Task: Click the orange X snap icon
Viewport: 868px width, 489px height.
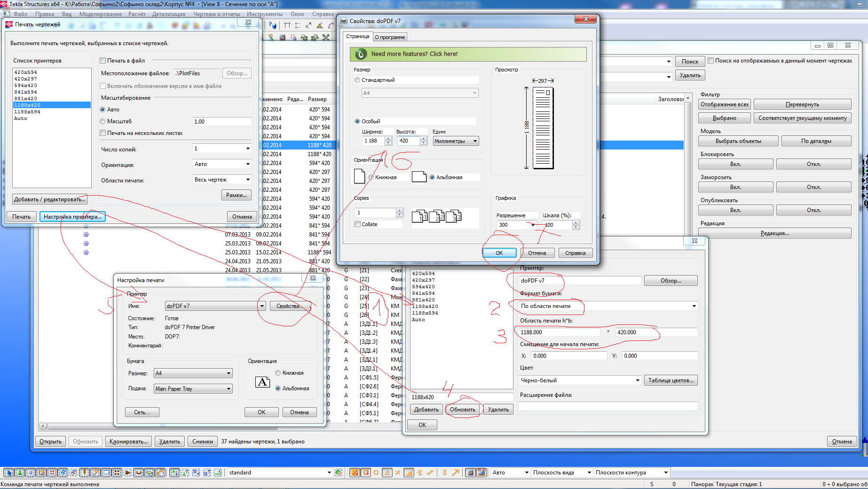Action: click(x=398, y=473)
